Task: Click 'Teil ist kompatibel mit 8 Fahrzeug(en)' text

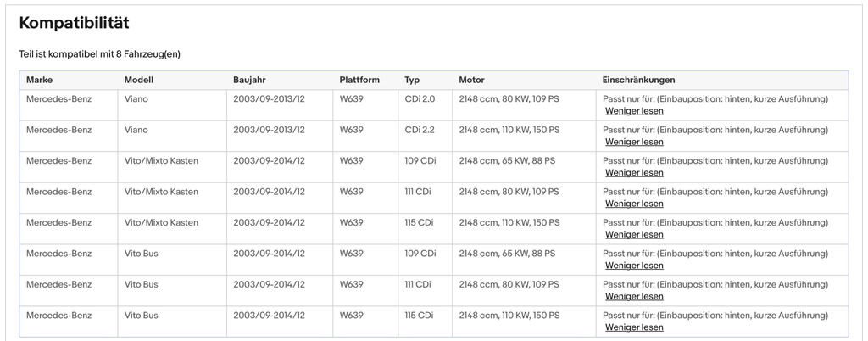Action: 100,54
